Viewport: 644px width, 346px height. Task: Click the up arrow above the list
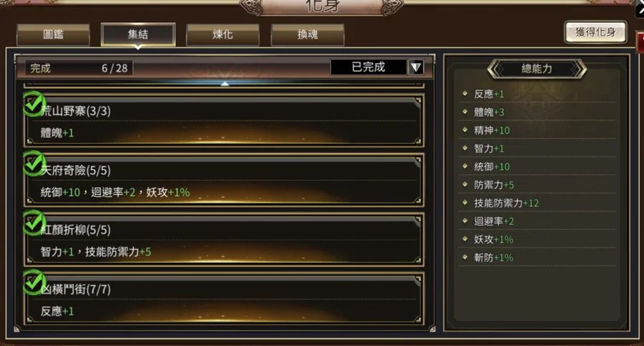(x=225, y=84)
